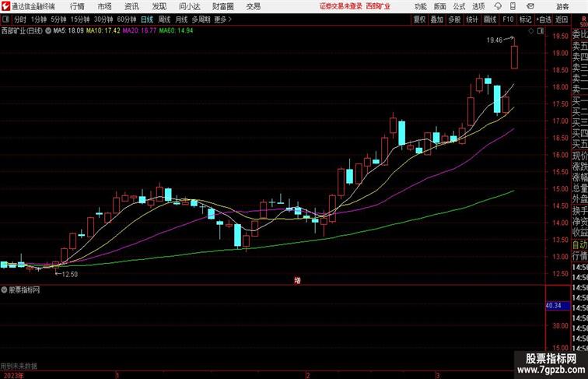
Task: Click the 12.50 low price label
Action: click(70, 274)
